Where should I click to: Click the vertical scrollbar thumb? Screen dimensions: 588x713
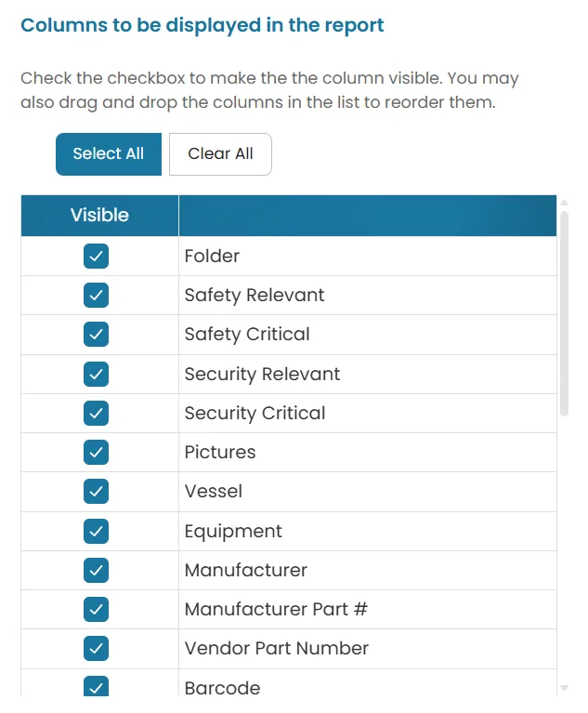tap(565, 314)
